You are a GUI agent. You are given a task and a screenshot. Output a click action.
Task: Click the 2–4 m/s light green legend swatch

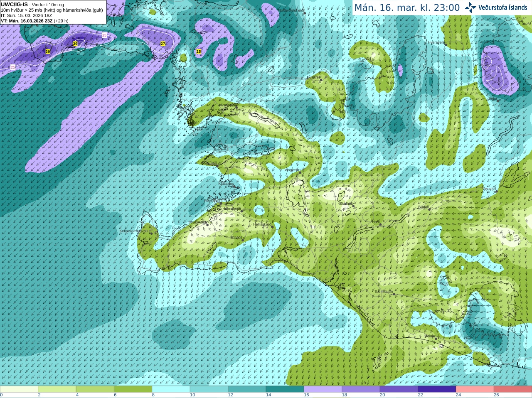(x=57, y=389)
